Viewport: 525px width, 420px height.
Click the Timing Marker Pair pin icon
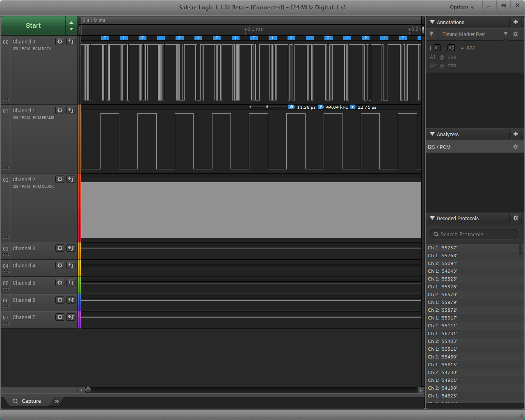coord(431,34)
